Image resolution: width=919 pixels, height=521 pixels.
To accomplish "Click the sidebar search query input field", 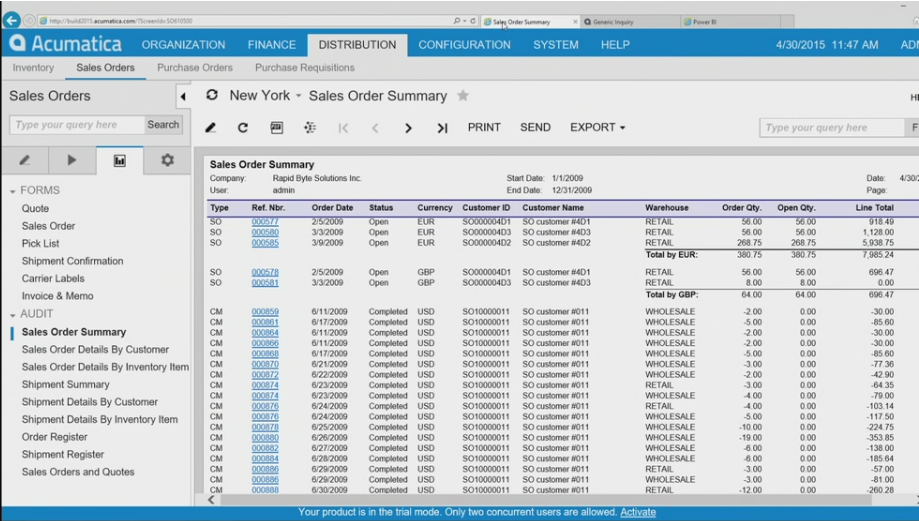I will (x=75, y=125).
